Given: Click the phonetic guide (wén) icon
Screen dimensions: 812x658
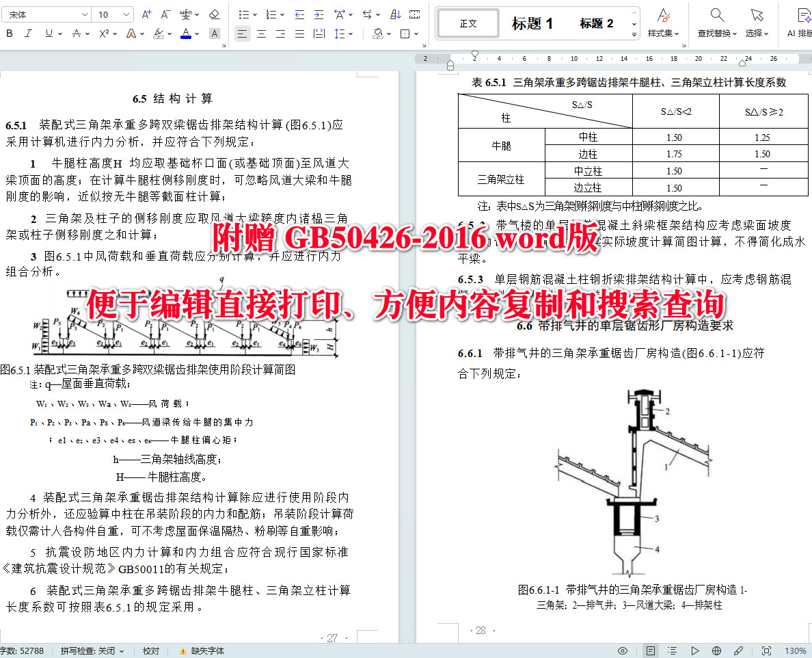Looking at the screenshot, I should click(x=185, y=14).
